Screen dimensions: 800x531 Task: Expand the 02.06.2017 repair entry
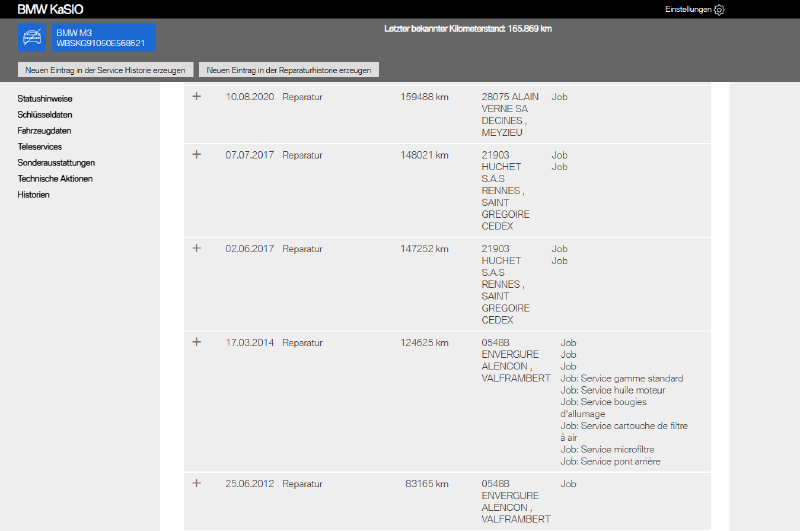(x=196, y=248)
